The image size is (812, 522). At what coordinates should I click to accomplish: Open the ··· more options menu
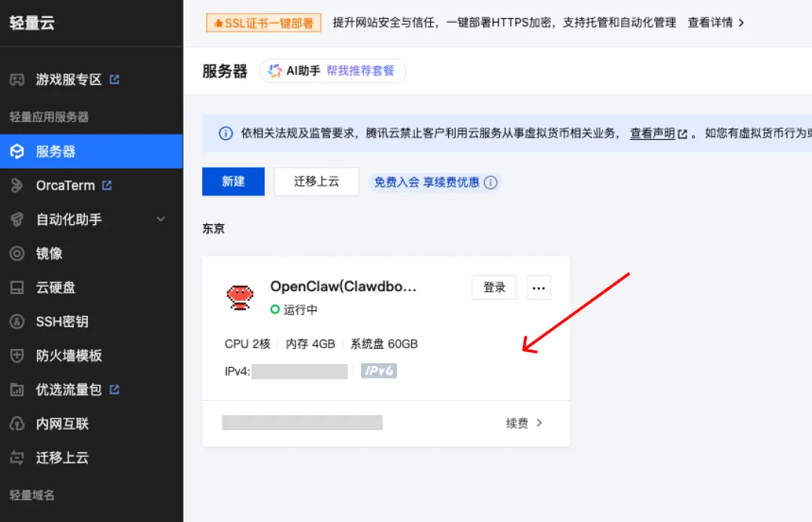pyautogui.click(x=538, y=287)
